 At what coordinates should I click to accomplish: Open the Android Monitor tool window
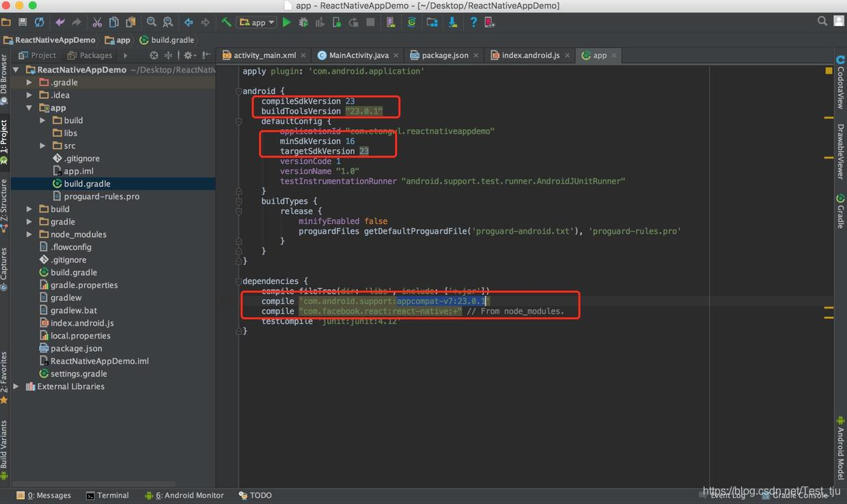(184, 495)
